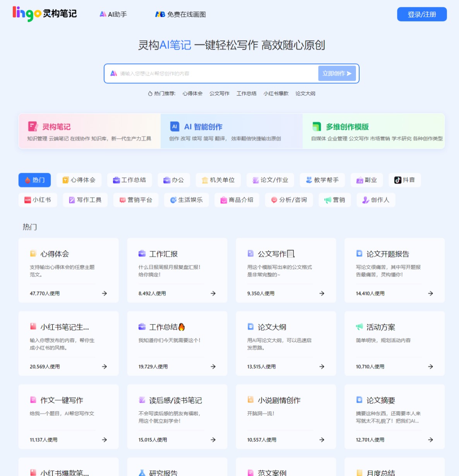Click the 小红书爆款 hot recommendation link
Image resolution: width=459 pixels, height=476 pixels.
click(276, 93)
